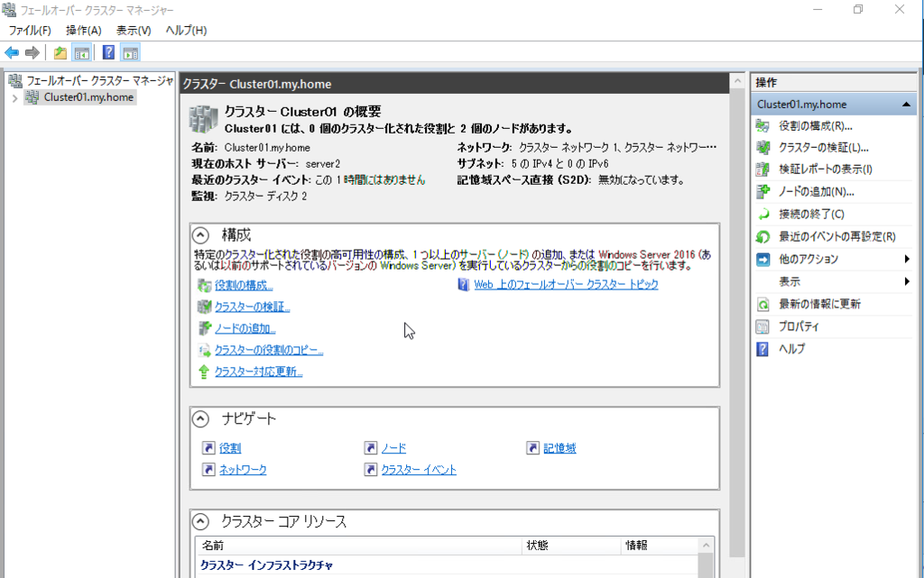Click the 最近のイベントの再設定 icon
The image size is (924, 578).
point(762,236)
